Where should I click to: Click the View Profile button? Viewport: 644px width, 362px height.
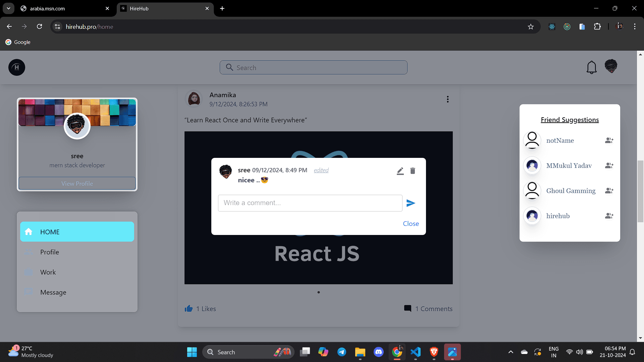click(x=77, y=184)
